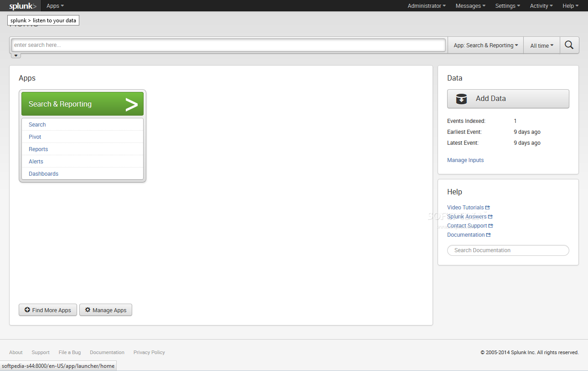This screenshot has width=588, height=371.
Task: Open the All time range picker
Action: [542, 46]
